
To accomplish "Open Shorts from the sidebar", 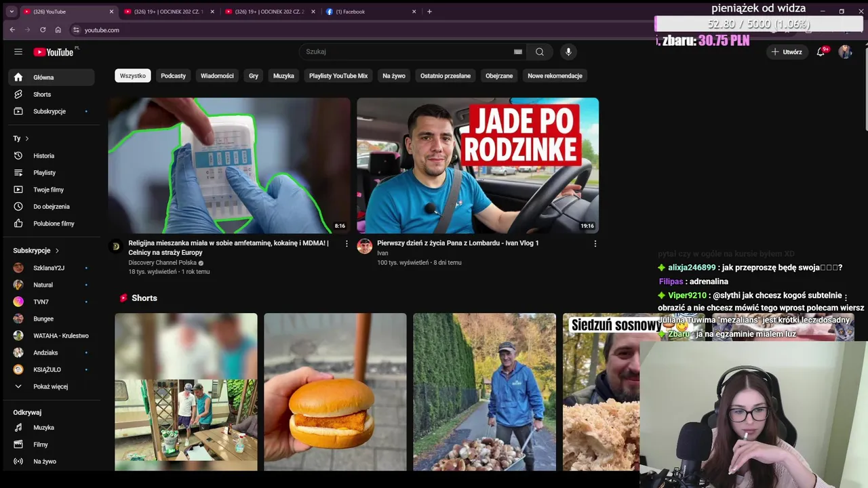I will (x=52, y=94).
